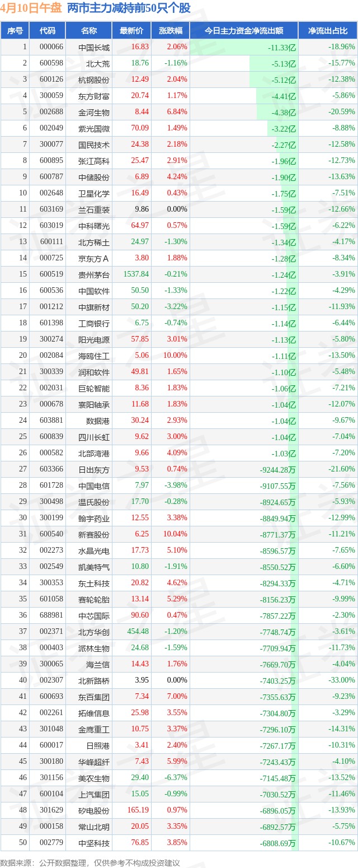Viewport: 358px width, 868px height.
Task: Click the 4.24% change for 中储股份
Action: (177, 177)
